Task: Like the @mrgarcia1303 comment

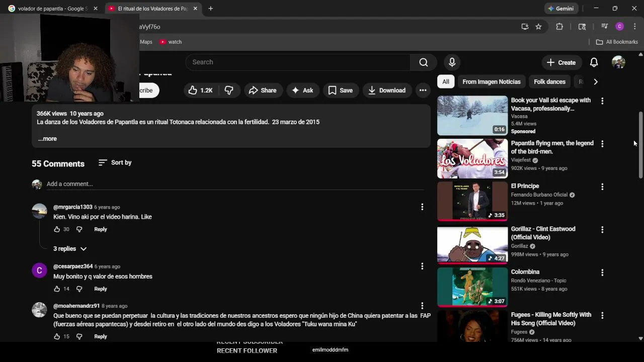Action: [x=57, y=229]
